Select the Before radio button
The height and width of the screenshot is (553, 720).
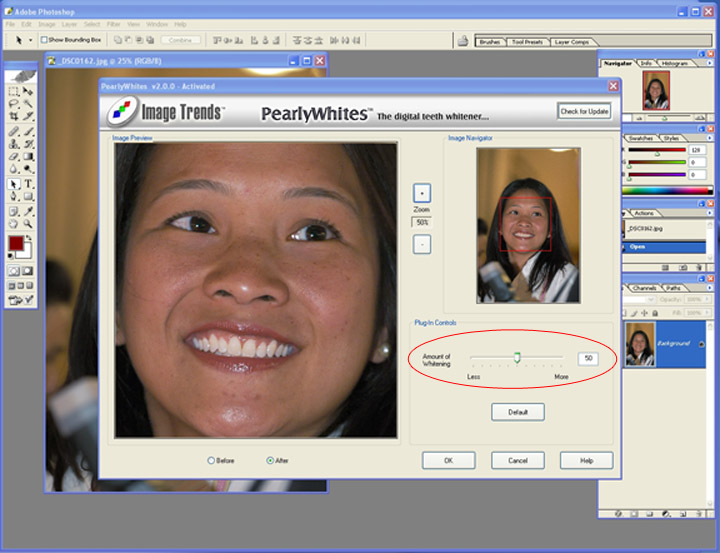pyautogui.click(x=211, y=460)
